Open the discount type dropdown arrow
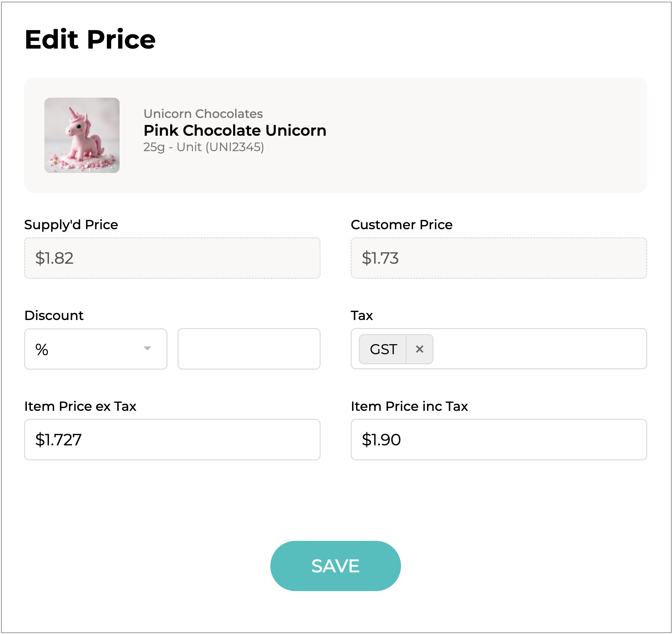 point(147,348)
